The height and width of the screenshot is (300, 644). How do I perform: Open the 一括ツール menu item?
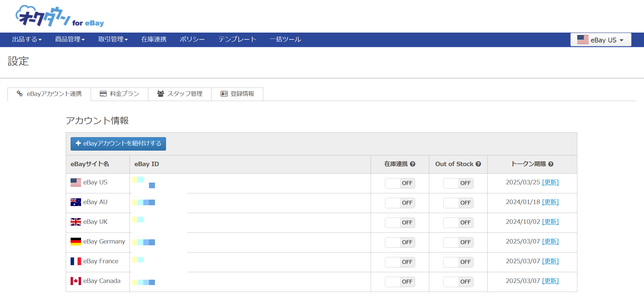point(285,39)
